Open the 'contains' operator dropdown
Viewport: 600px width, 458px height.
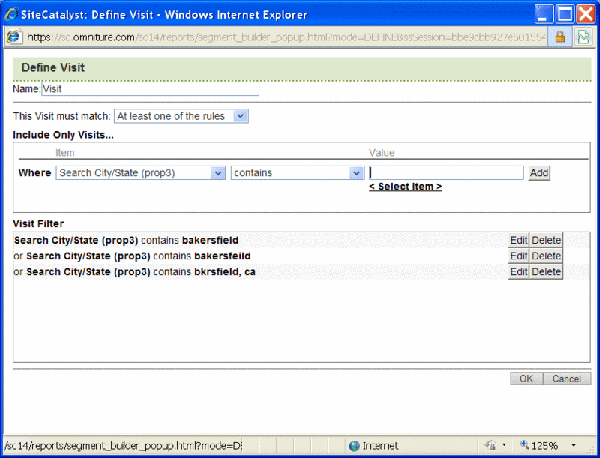(x=297, y=173)
